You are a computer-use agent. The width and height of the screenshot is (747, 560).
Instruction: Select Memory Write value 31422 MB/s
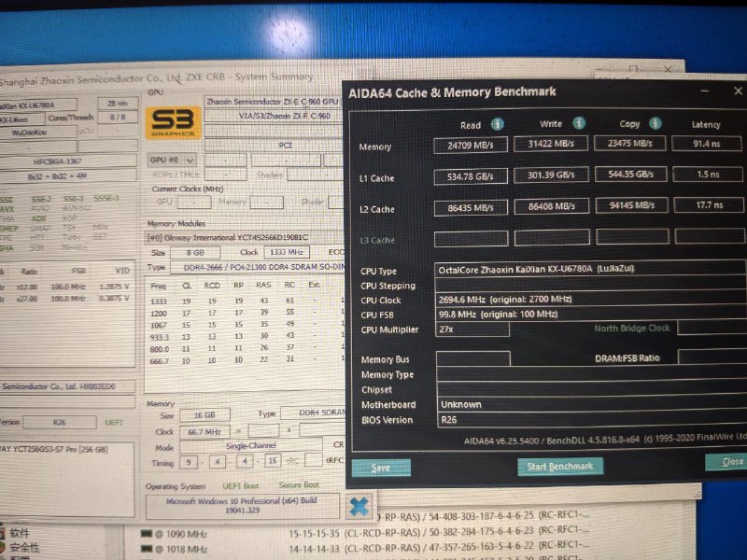(x=551, y=144)
